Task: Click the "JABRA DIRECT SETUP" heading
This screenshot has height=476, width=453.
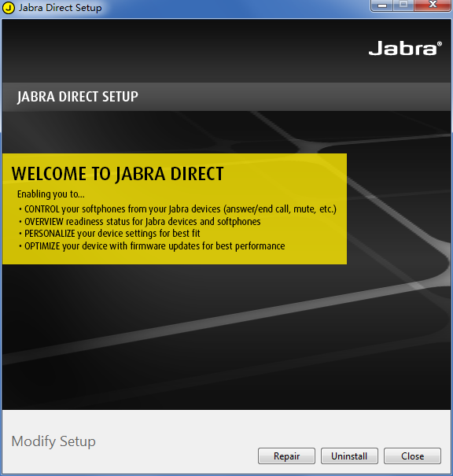Action: [x=78, y=97]
